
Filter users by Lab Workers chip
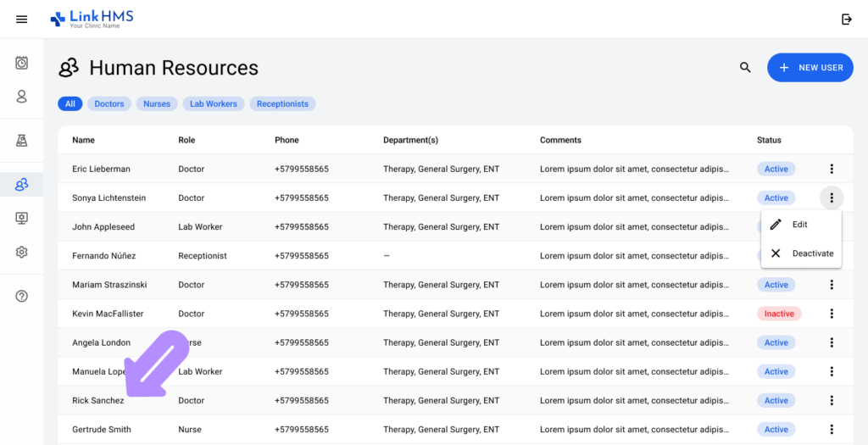coord(213,103)
